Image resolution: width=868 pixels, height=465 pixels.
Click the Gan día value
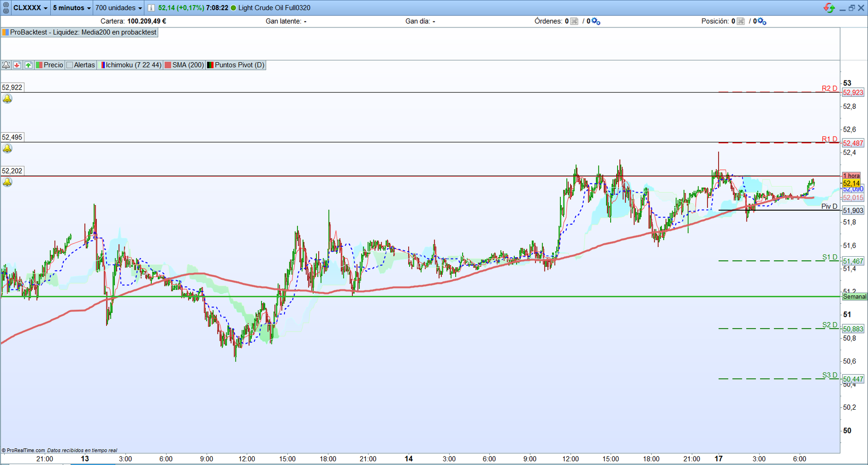coord(434,21)
